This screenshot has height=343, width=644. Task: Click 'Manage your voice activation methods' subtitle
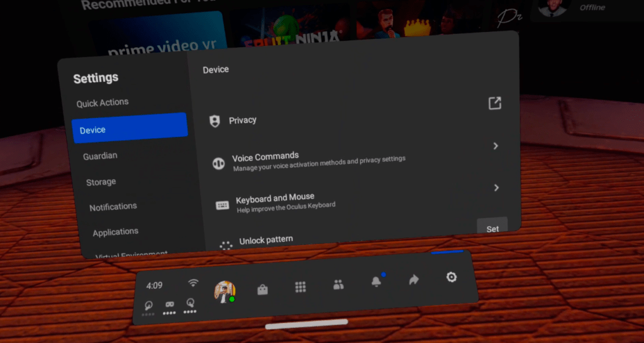click(x=319, y=163)
